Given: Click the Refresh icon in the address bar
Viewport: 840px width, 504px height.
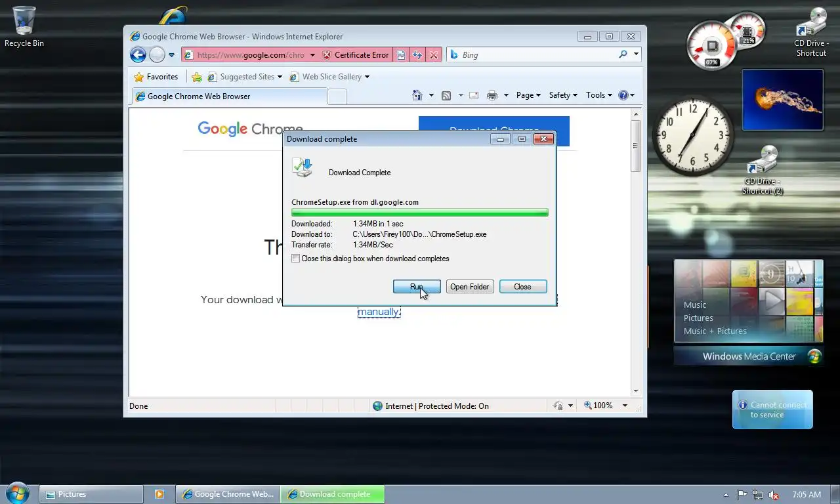Looking at the screenshot, I should tap(417, 55).
